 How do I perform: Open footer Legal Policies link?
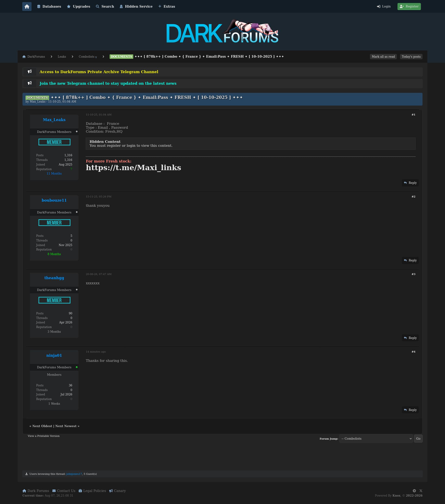coord(92,491)
